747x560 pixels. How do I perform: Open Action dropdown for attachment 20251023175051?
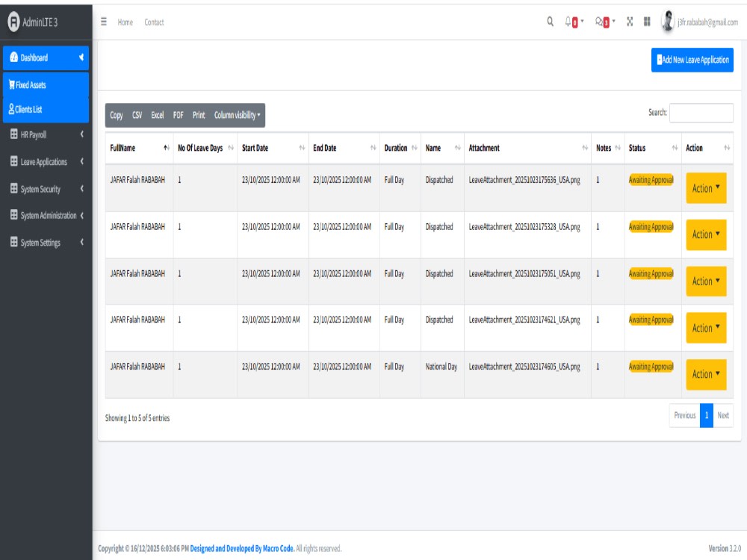(706, 281)
